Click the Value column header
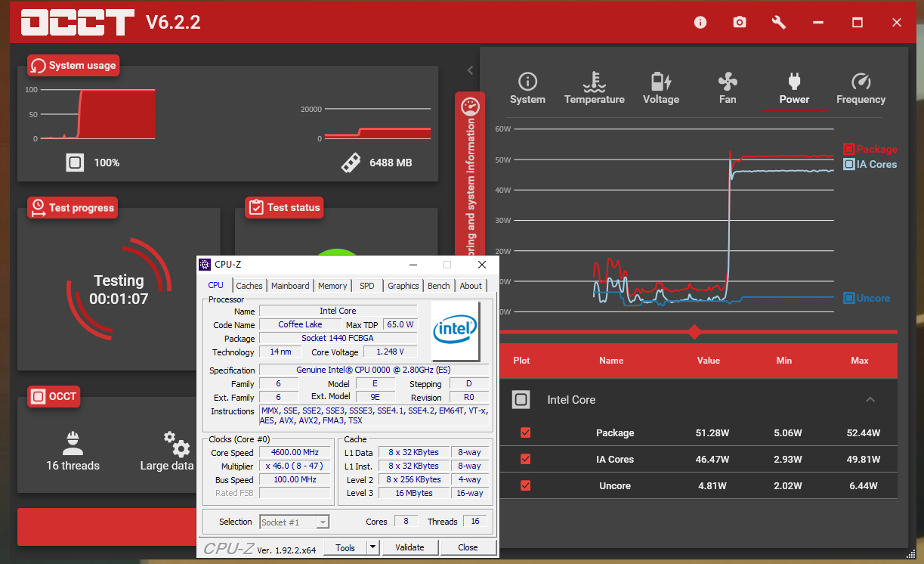This screenshot has width=924, height=564. [709, 361]
